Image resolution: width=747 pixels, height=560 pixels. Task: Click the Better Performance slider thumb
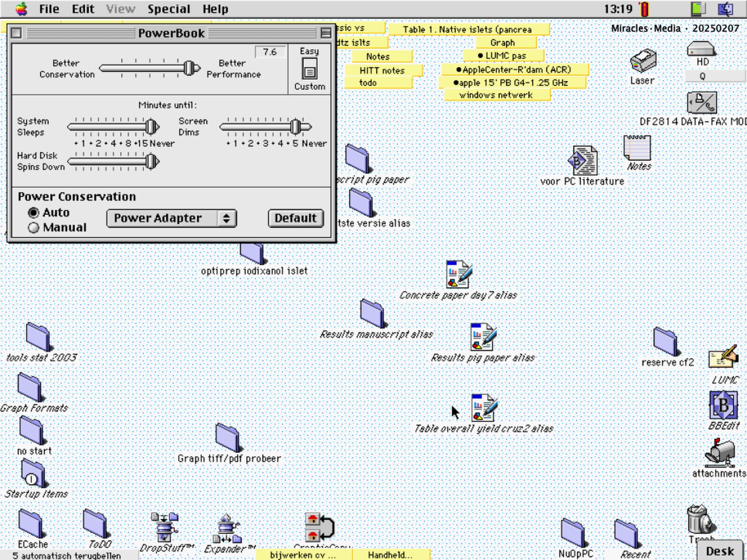[189, 68]
